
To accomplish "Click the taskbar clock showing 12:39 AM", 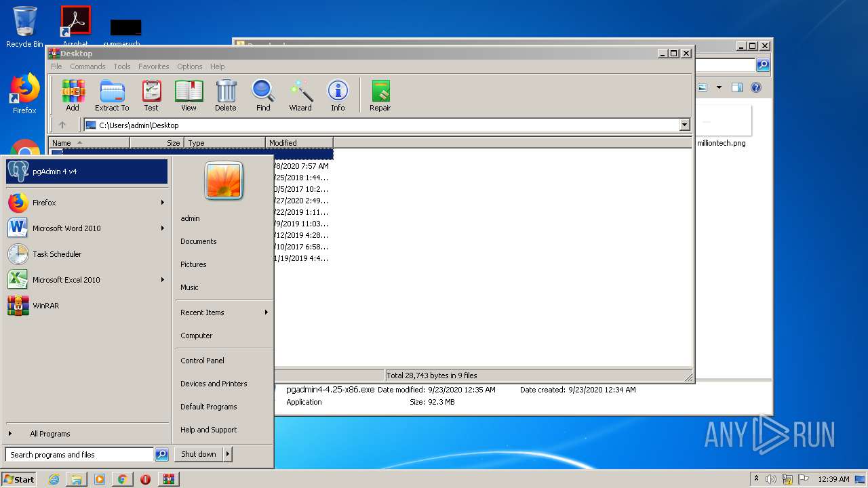I will tap(833, 479).
